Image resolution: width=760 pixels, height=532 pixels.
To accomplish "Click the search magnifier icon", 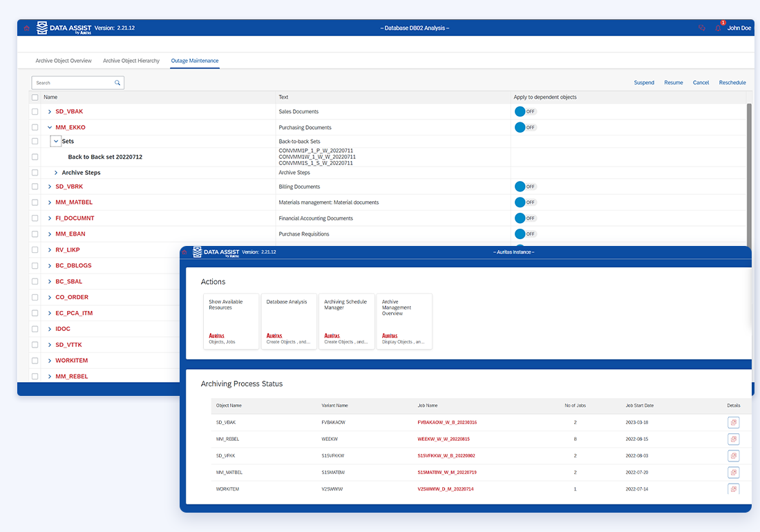I will pyautogui.click(x=117, y=83).
